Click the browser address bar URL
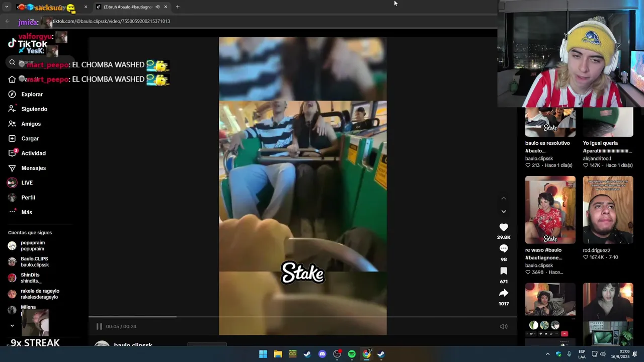This screenshot has width=644, height=362. pos(111,21)
